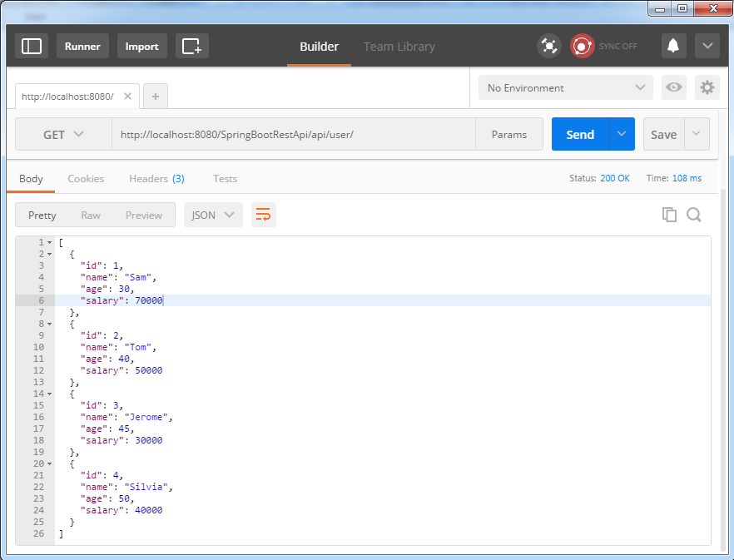
Task: Click the environment quick look eye icon
Action: (x=673, y=87)
